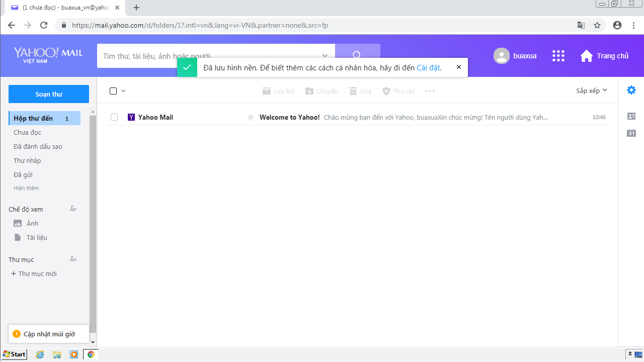The height and width of the screenshot is (362, 644).
Task: Open the Yahoo apps grid icon
Action: coord(558,56)
